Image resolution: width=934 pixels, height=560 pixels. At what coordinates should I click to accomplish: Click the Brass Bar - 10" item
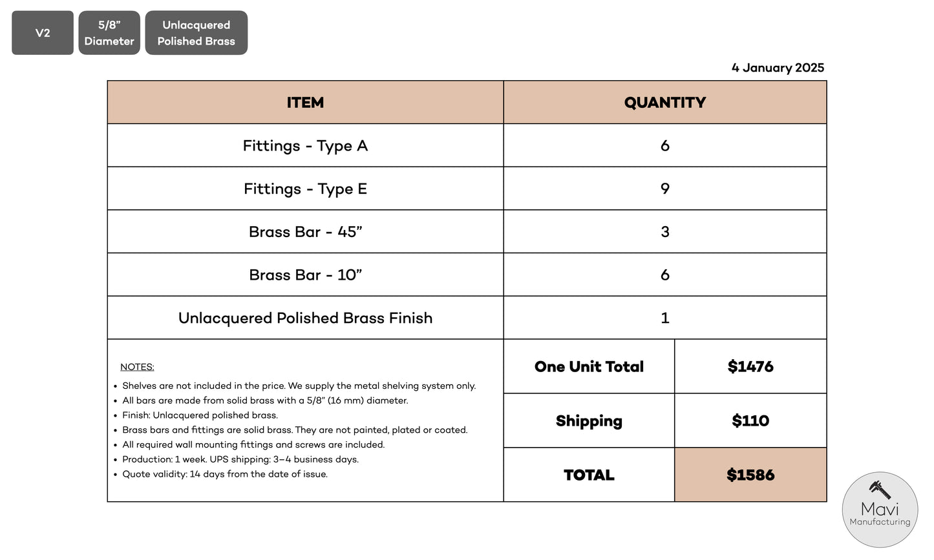305,275
